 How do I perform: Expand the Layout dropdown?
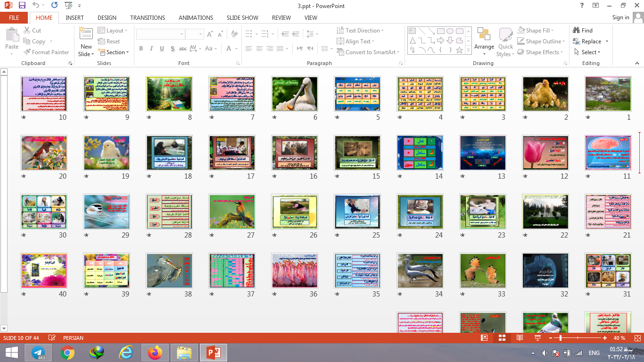click(x=113, y=31)
